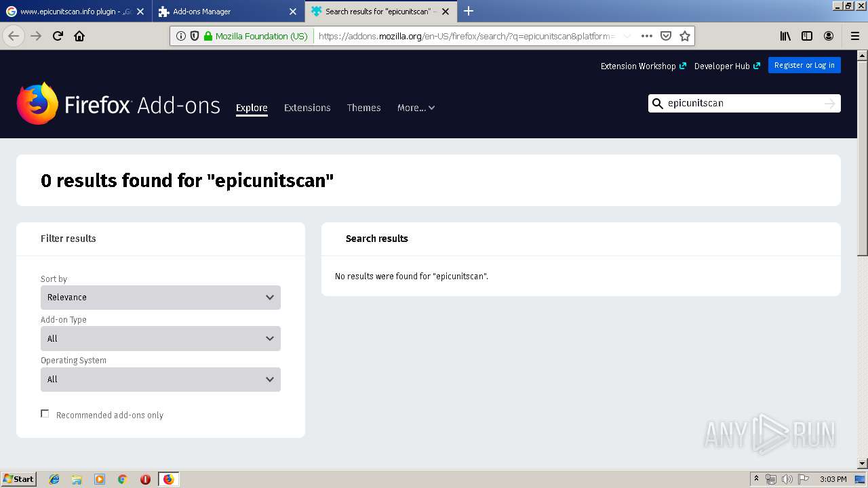Viewport: 868px width, 488px height.
Task: Open Opera from taskbar
Action: coord(145,479)
